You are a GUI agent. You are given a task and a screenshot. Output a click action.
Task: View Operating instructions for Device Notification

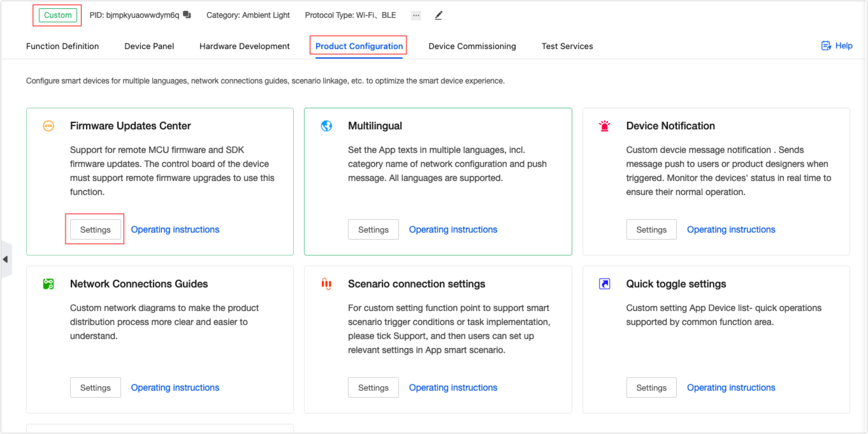coord(731,229)
